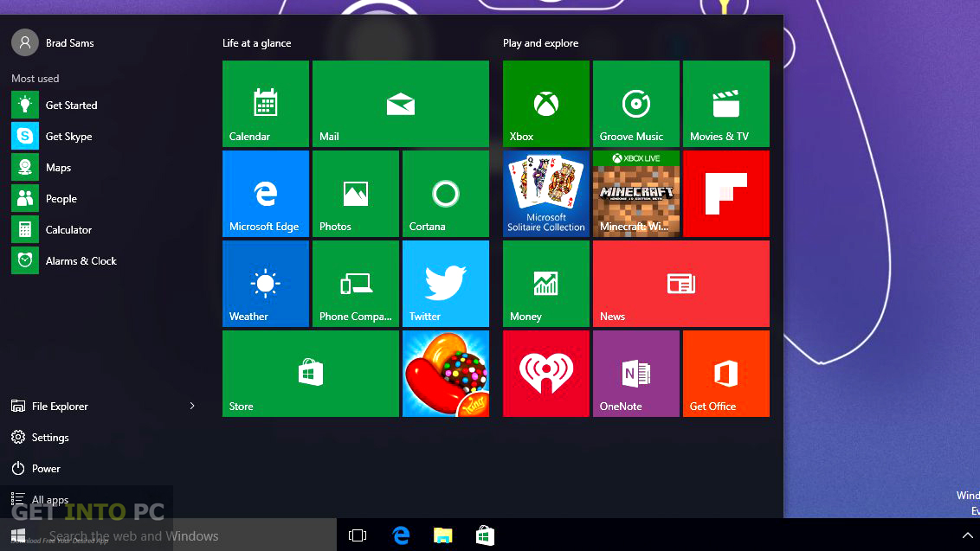Launch Microsoft Edge tile
The width and height of the screenshot is (980, 551).
coord(266,194)
